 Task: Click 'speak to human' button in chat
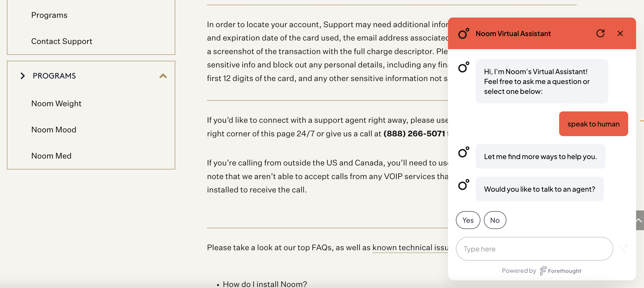[x=593, y=123]
